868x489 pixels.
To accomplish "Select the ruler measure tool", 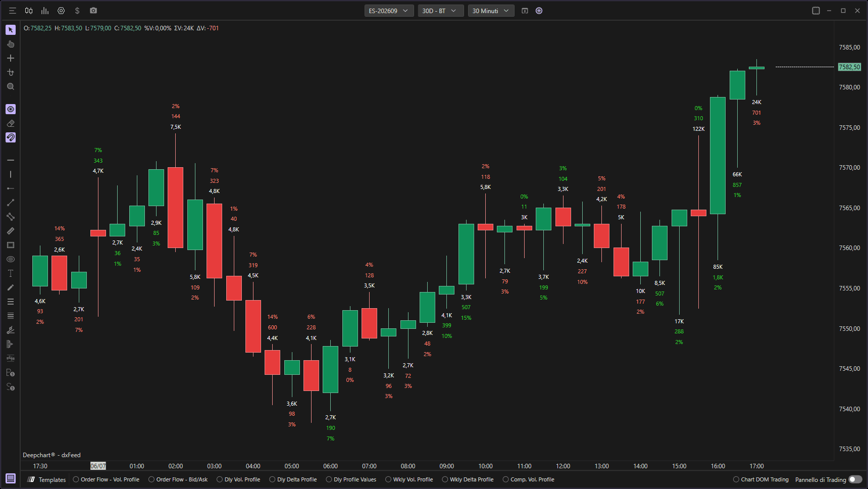I will pyautogui.click(x=11, y=231).
